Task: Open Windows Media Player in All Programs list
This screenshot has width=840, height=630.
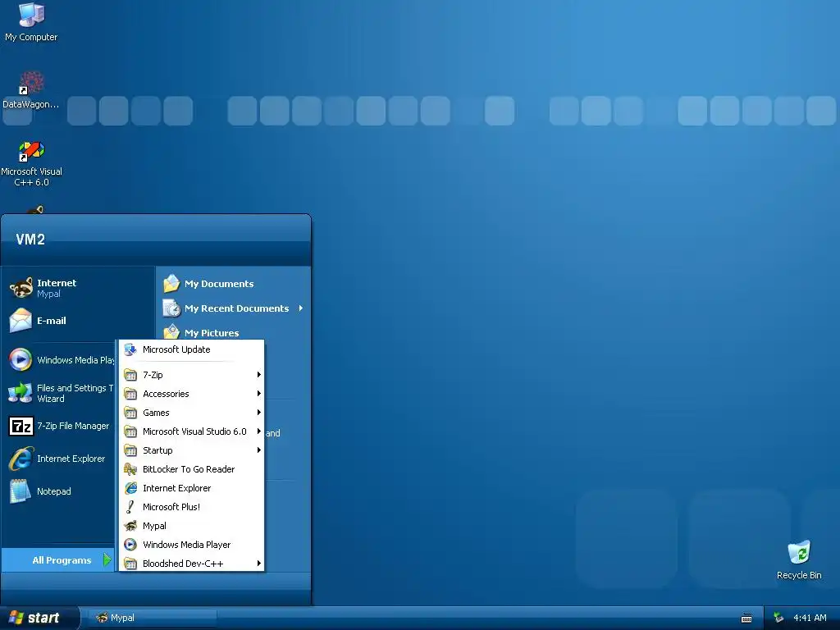Action: (192, 545)
